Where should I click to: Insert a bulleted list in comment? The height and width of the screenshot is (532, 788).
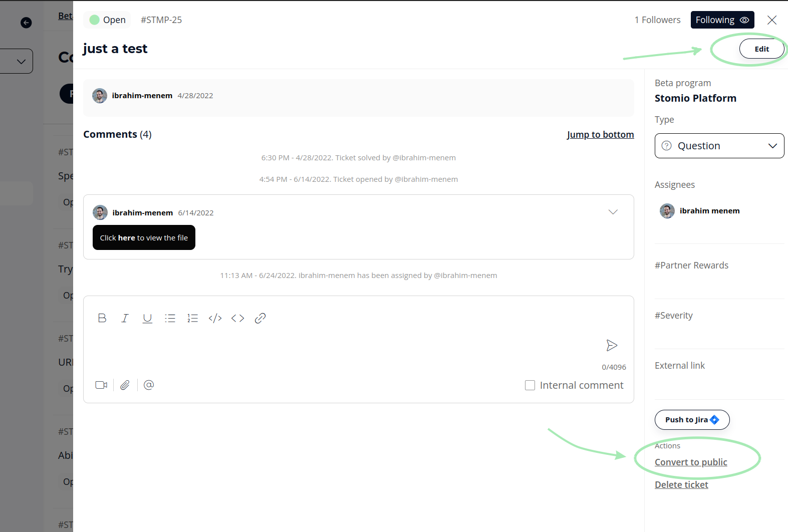pyautogui.click(x=170, y=318)
